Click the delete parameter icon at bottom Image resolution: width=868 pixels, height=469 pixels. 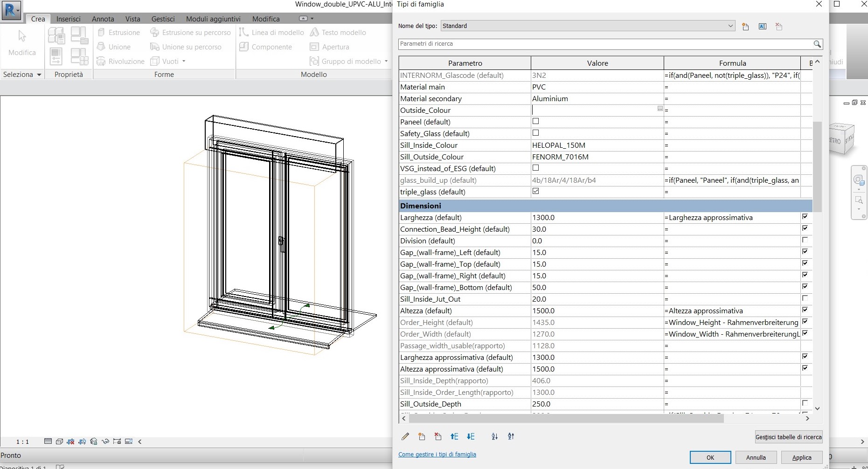click(437, 437)
